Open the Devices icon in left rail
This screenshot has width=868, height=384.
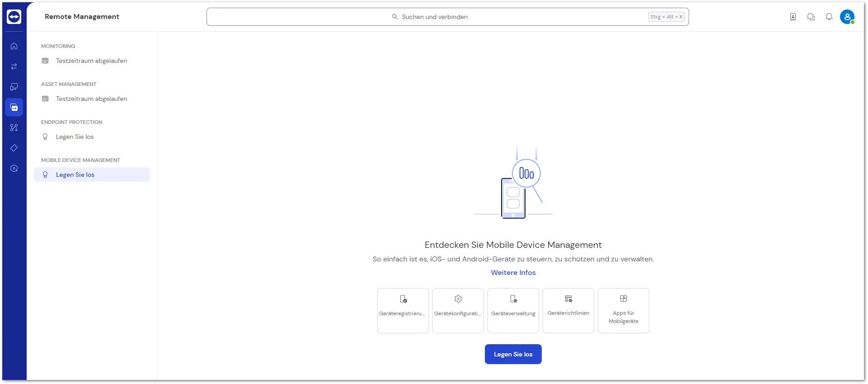(14, 87)
